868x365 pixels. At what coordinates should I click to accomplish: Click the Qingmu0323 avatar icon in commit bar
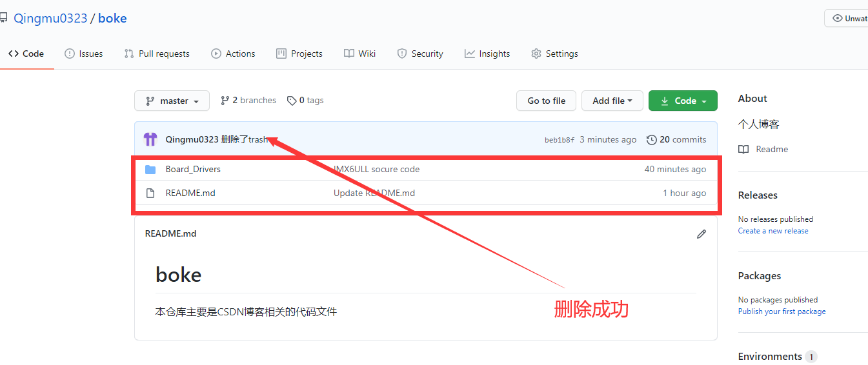pyautogui.click(x=150, y=139)
